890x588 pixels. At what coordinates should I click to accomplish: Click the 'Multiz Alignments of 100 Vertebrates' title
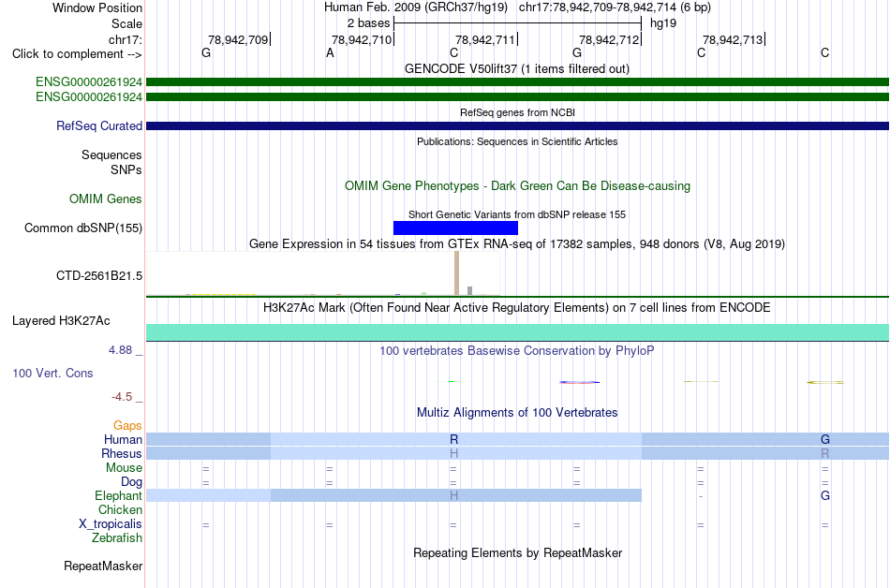point(517,412)
